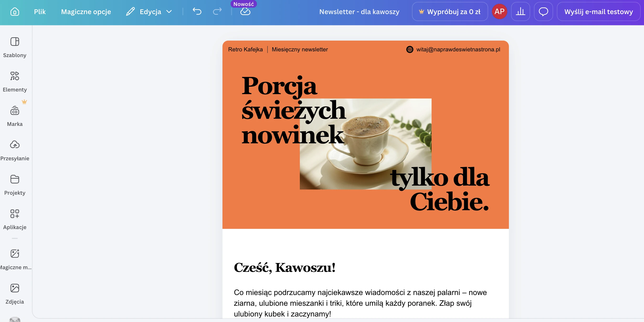Screen dimensions: 644x322
Task: Click Wyślij e-mail testowy button
Action: click(x=598, y=11)
